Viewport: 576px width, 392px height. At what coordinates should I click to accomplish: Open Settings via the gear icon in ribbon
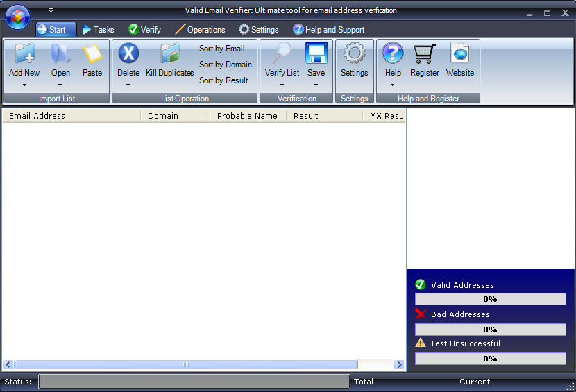tap(354, 53)
